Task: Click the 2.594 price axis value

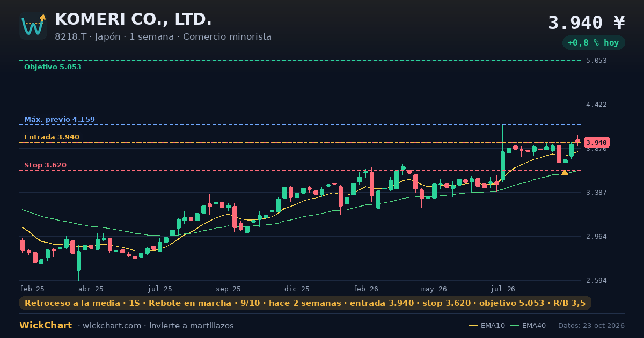Action: coord(596,281)
